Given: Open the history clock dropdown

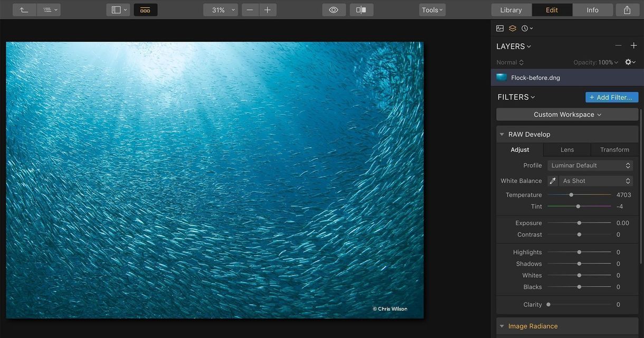Looking at the screenshot, I should tap(527, 28).
